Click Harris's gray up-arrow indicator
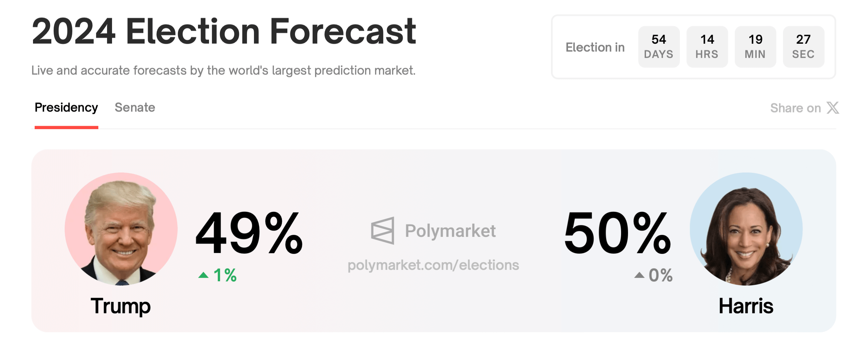 click(639, 275)
